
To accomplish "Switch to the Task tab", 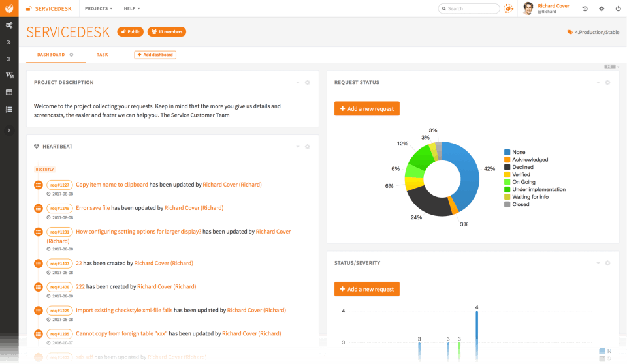I will tap(103, 55).
